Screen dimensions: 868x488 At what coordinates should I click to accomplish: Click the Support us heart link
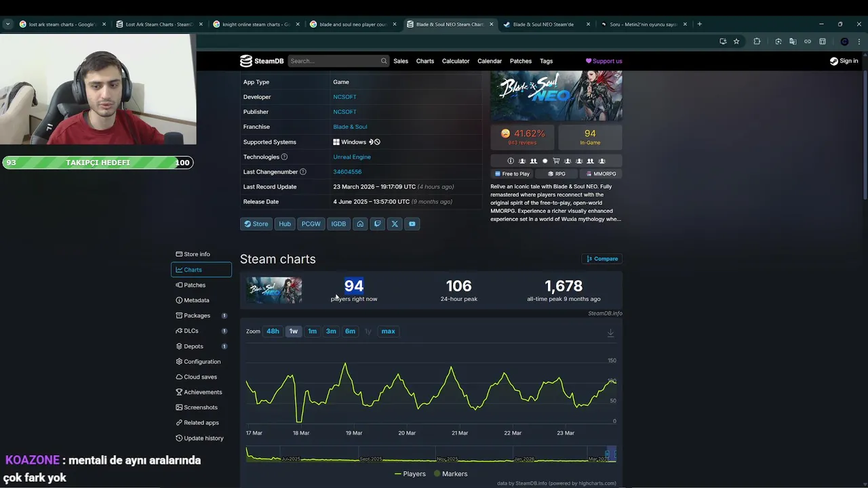(x=604, y=61)
